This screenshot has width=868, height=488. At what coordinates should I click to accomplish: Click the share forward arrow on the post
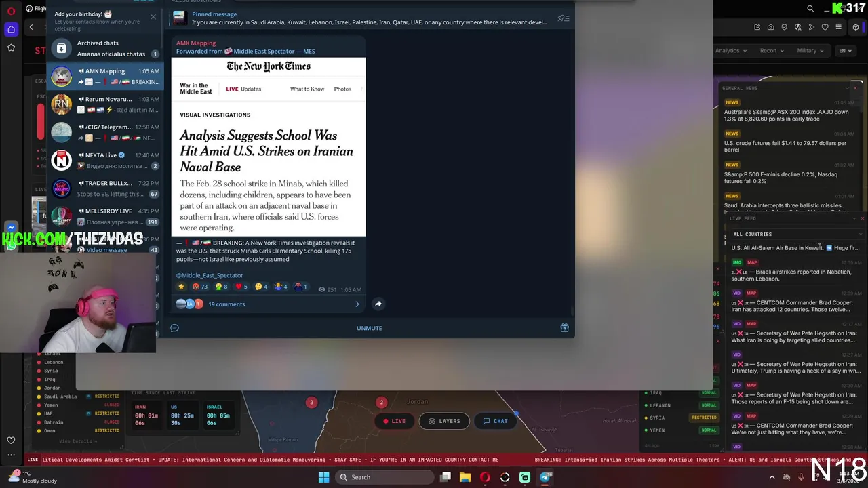click(x=378, y=304)
